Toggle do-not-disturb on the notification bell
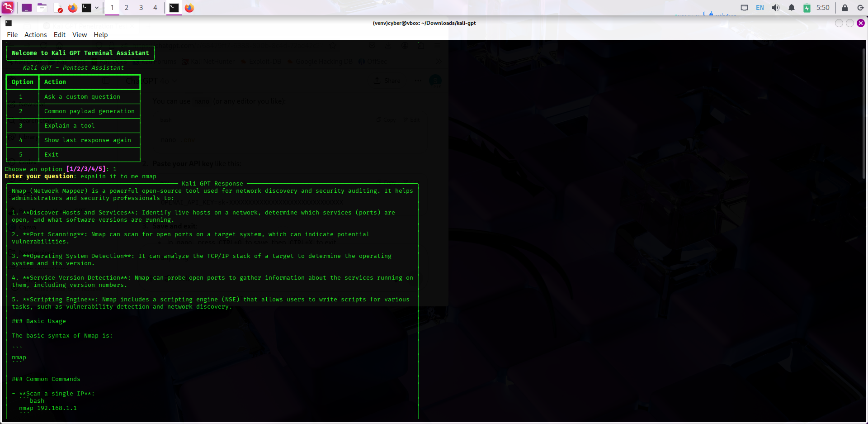The width and height of the screenshot is (868, 424). coord(792,7)
